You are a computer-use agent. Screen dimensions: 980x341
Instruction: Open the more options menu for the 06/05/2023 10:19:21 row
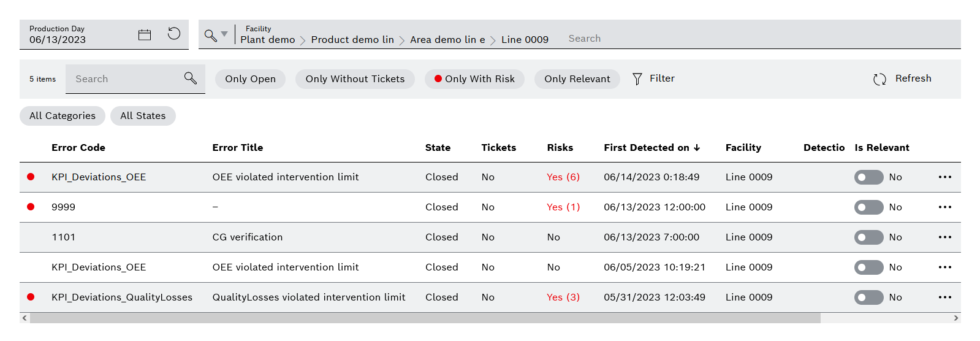[x=945, y=267]
